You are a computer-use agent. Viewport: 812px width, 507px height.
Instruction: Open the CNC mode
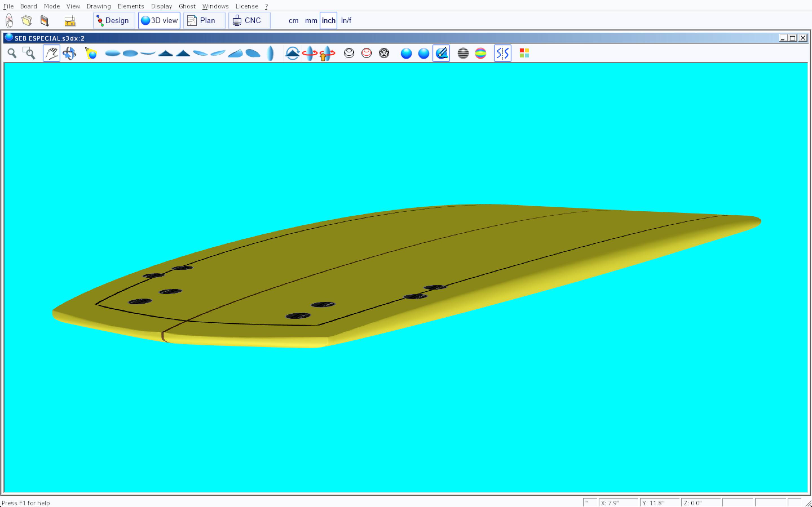coord(249,21)
